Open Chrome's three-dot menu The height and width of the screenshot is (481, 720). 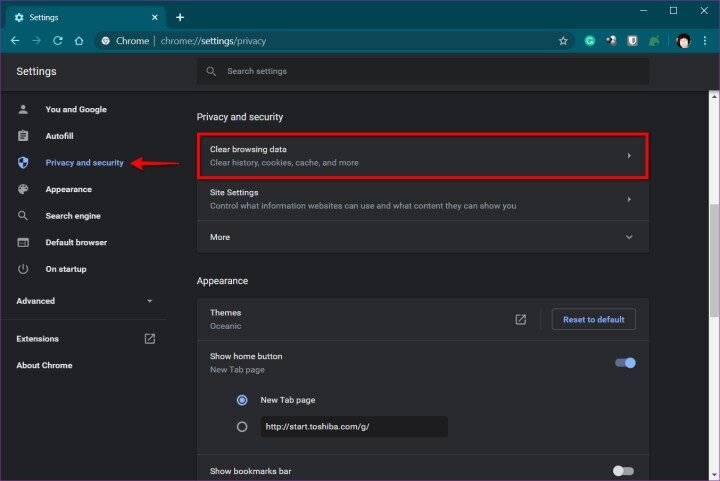click(x=705, y=41)
